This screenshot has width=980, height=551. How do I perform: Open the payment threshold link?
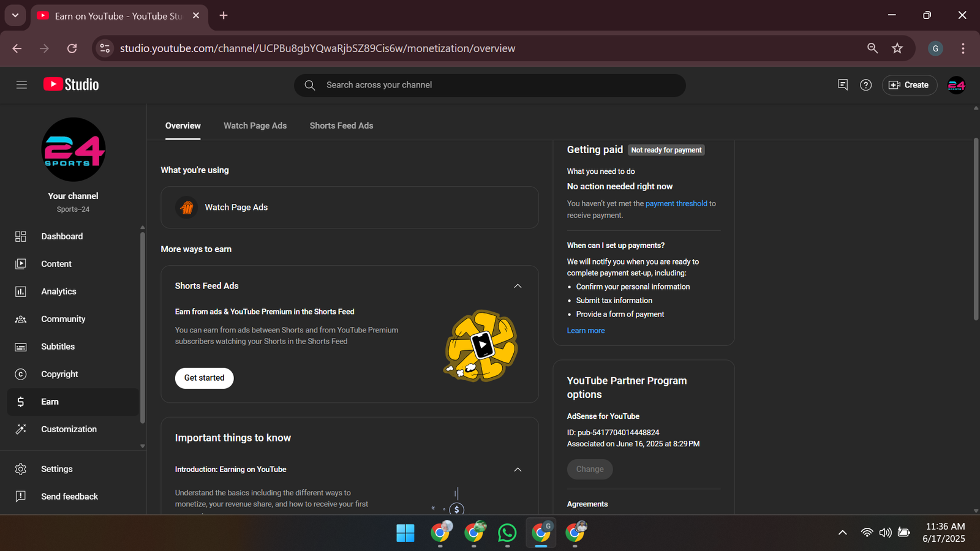[676, 203]
